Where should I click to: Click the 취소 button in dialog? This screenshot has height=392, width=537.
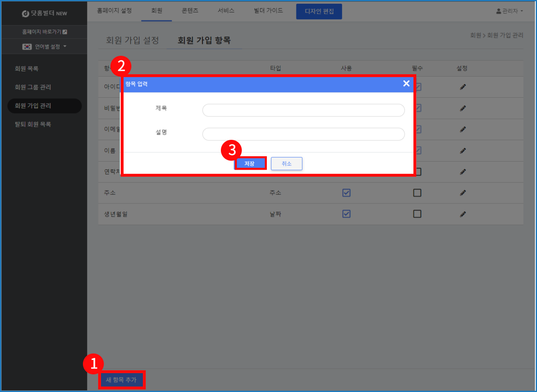click(x=286, y=164)
